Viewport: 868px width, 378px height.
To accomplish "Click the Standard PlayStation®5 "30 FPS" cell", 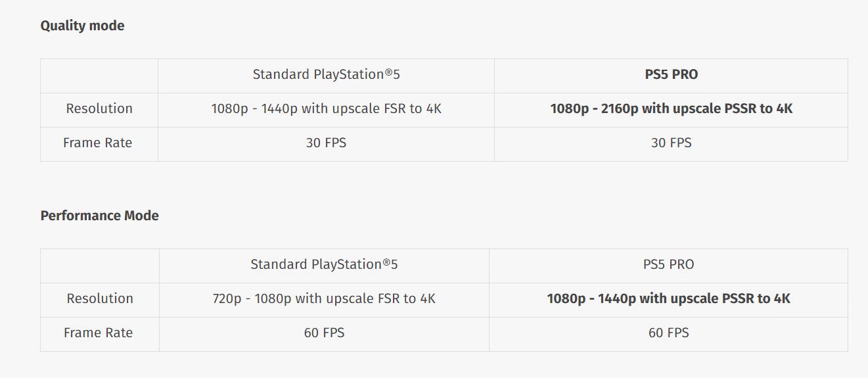I will [x=326, y=143].
